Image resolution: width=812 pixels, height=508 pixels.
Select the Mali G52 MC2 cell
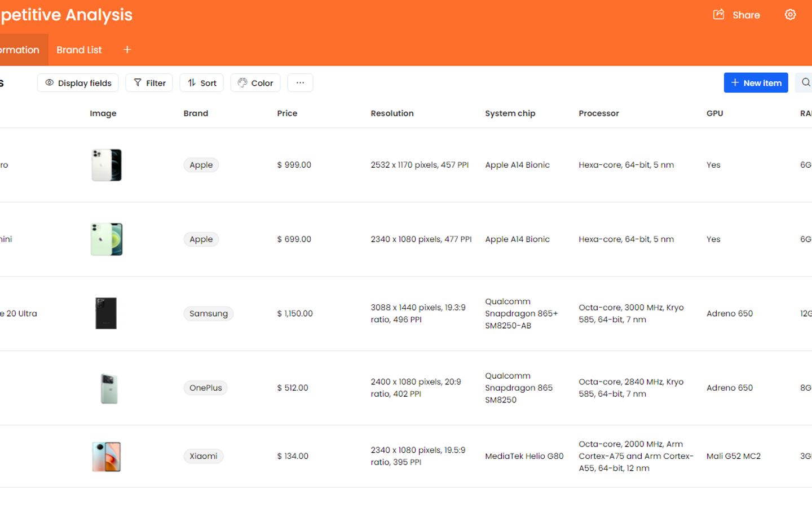click(x=734, y=456)
